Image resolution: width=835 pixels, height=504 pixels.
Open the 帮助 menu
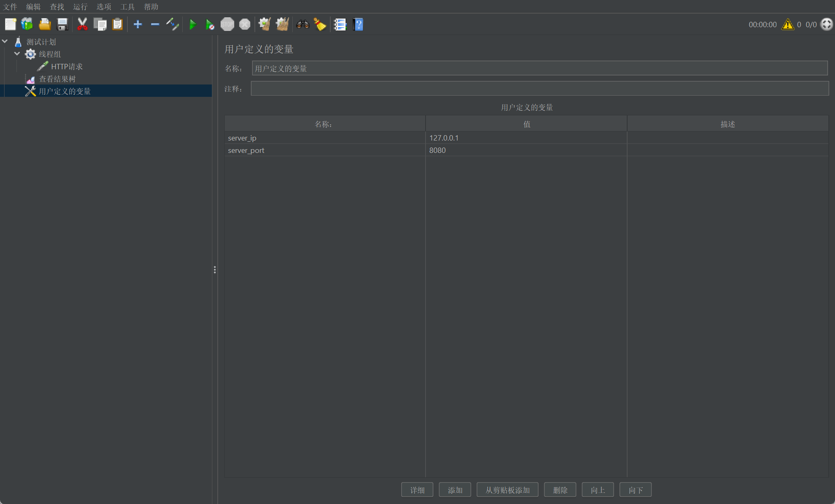(x=151, y=7)
